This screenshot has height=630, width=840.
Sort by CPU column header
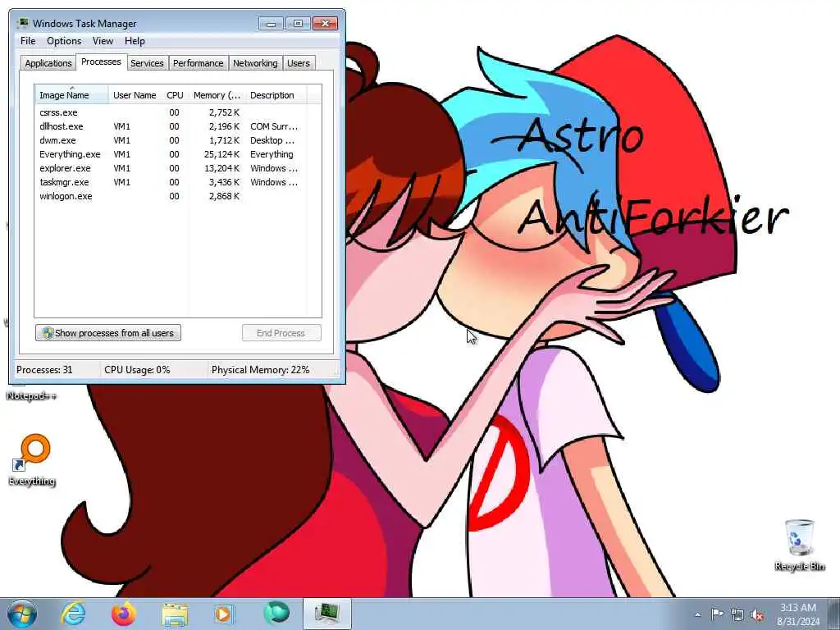tap(175, 95)
